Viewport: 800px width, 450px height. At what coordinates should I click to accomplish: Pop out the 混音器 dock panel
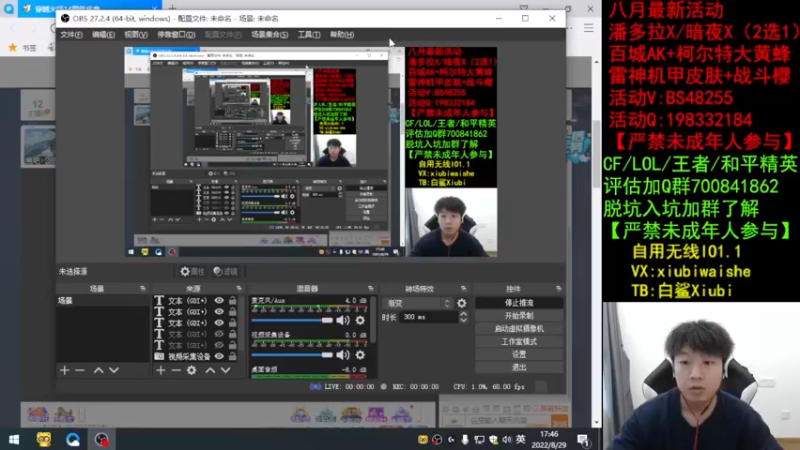click(x=370, y=289)
